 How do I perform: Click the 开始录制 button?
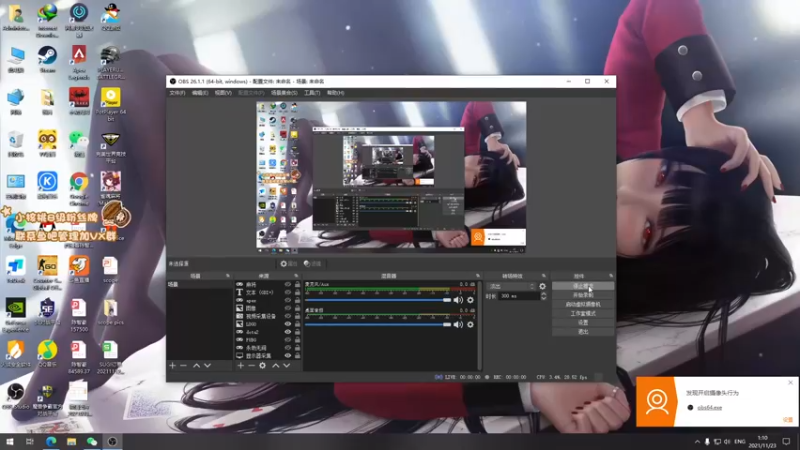(x=583, y=295)
